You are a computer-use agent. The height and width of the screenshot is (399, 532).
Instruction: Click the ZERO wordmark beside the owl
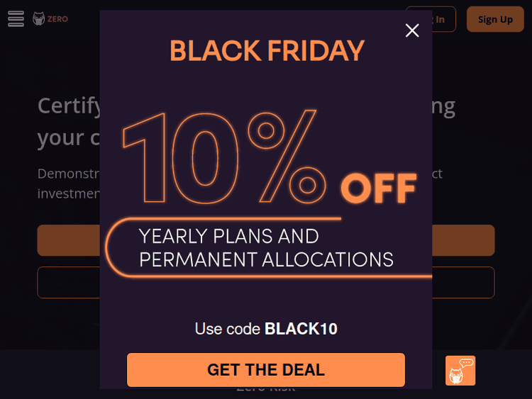[58, 19]
